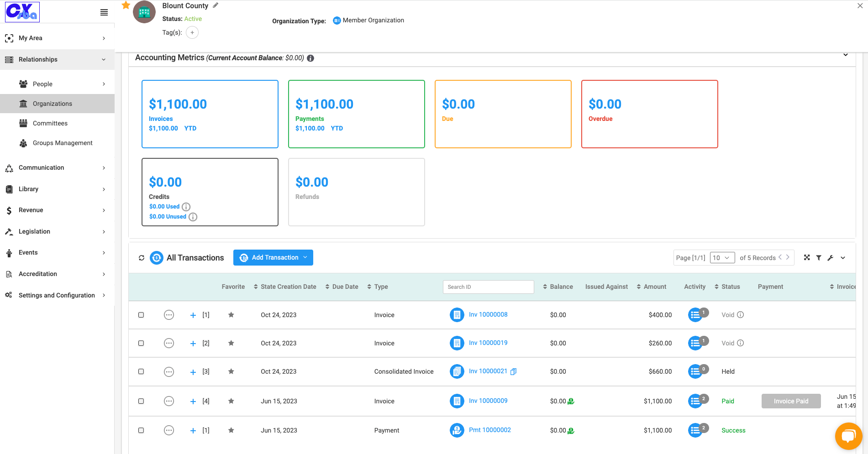Screen dimensions: 868x454
Task: Open Events menu
Action: click(57, 252)
